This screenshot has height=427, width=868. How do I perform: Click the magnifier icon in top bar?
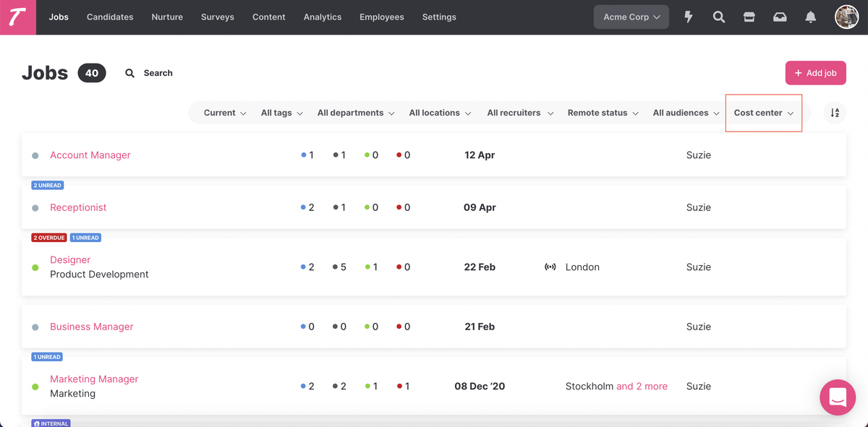(x=719, y=17)
